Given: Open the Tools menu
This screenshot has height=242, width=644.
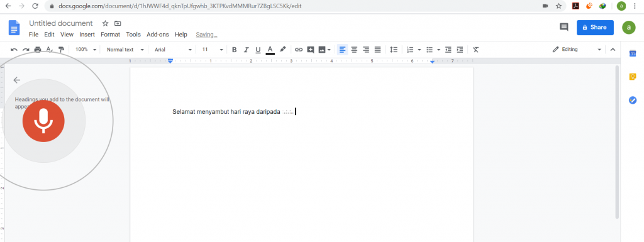Looking at the screenshot, I should point(133,35).
